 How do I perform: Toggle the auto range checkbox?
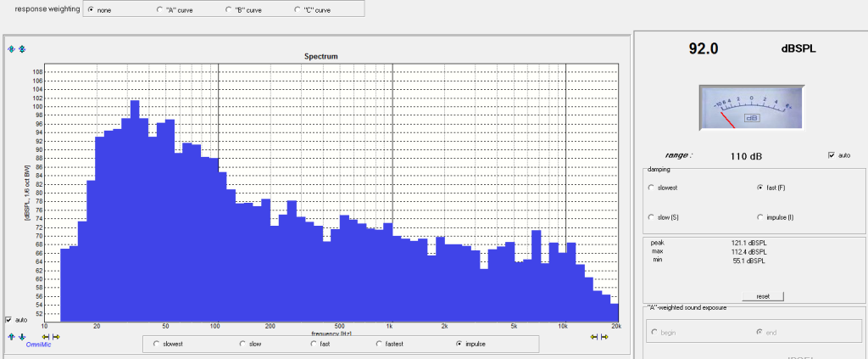831,155
